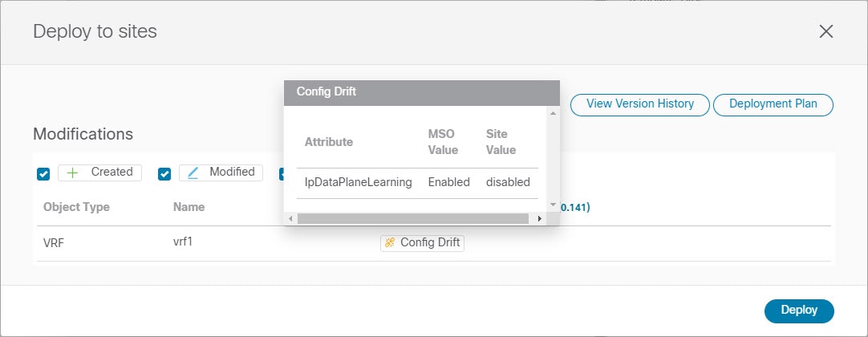Click the Config Drift link icon
868x337 pixels.
point(390,243)
